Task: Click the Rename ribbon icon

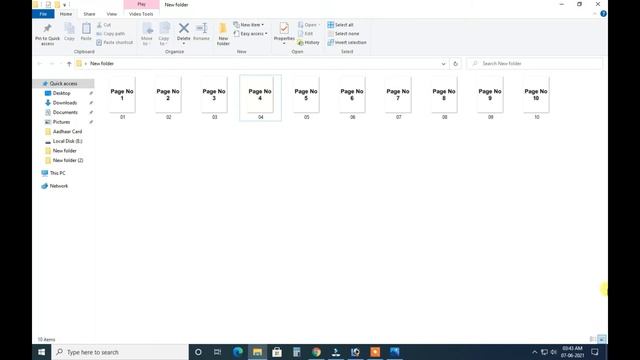Action: [201, 32]
